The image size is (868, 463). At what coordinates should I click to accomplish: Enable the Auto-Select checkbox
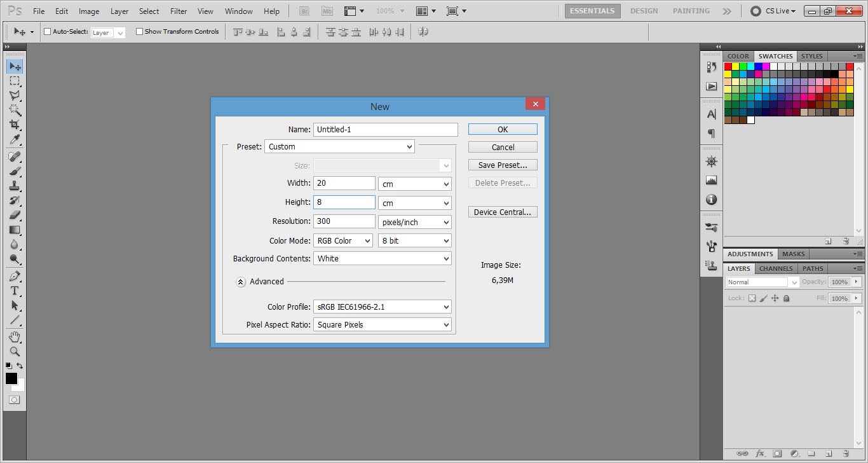[x=47, y=32]
